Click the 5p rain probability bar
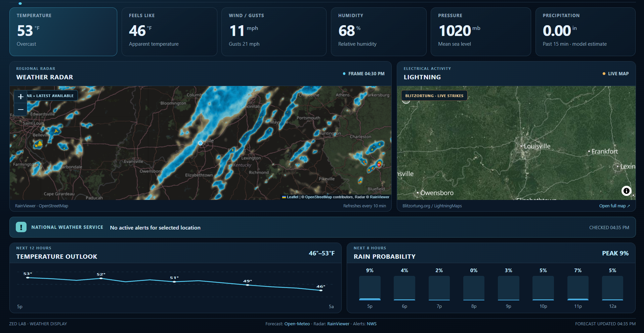 click(370, 288)
